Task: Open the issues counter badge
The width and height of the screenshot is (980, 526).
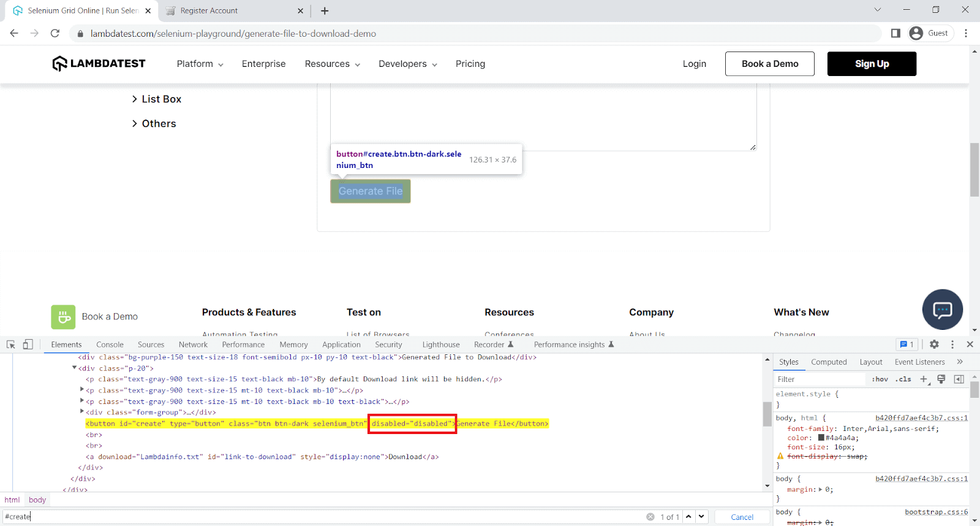Action: tap(907, 345)
